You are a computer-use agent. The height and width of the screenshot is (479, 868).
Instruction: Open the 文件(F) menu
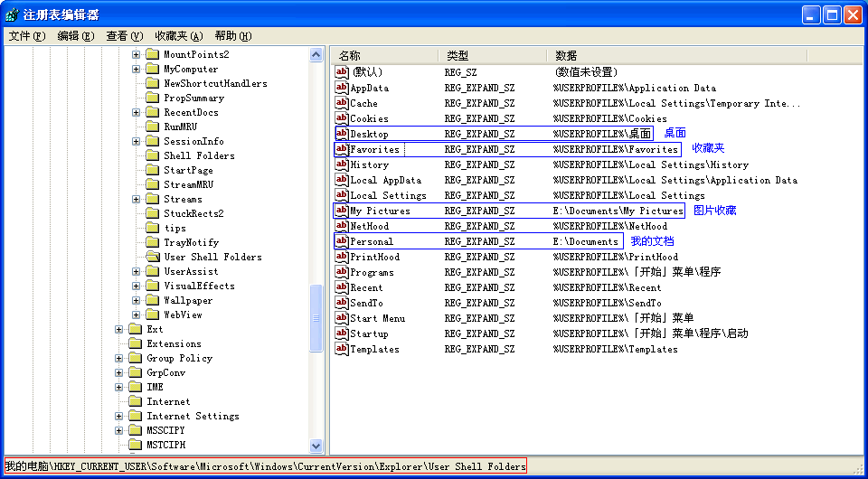(x=27, y=36)
